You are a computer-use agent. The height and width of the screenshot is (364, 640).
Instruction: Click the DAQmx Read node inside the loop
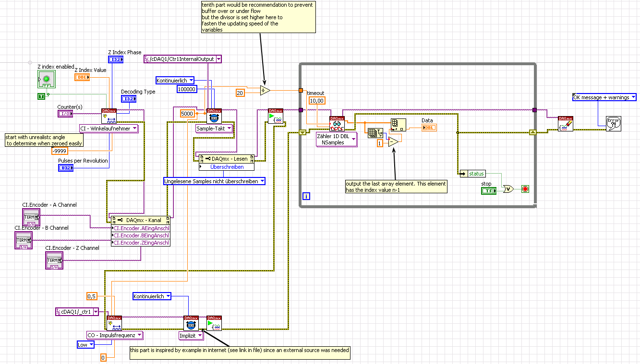pos(337,124)
